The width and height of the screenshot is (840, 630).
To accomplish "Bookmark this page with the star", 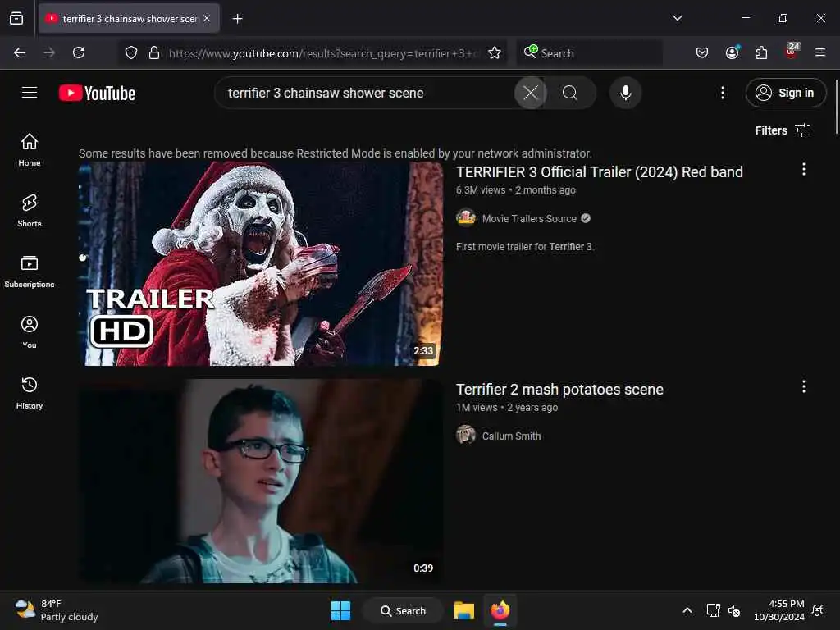I will 495,52.
